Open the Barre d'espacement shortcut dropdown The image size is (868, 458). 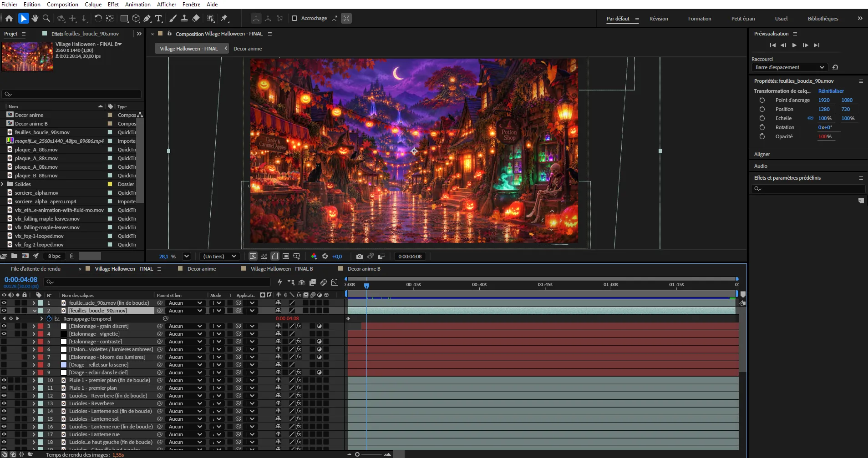790,67
